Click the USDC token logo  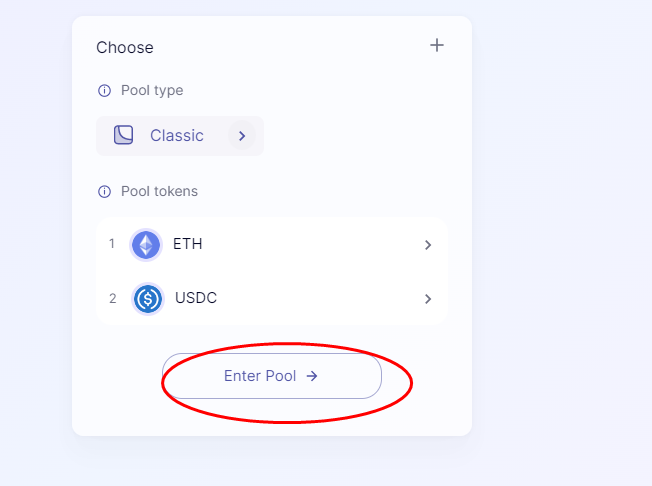pyautogui.click(x=148, y=298)
